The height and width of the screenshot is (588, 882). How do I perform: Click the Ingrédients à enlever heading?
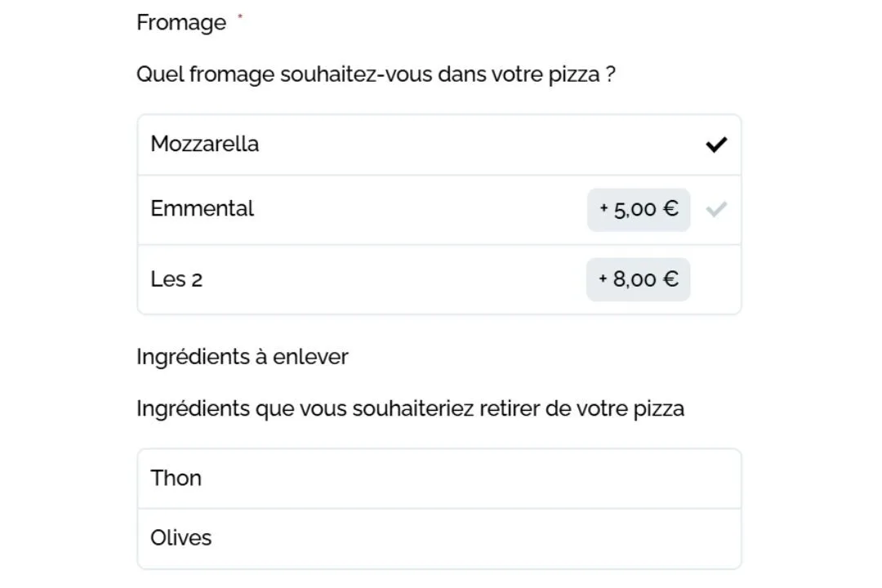(243, 357)
